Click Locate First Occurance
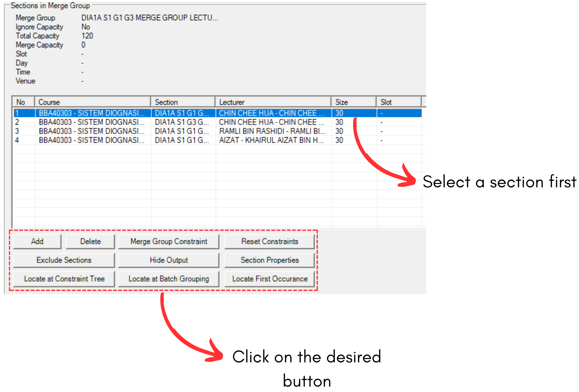Image resolution: width=579 pixels, height=392 pixels. coord(269,279)
